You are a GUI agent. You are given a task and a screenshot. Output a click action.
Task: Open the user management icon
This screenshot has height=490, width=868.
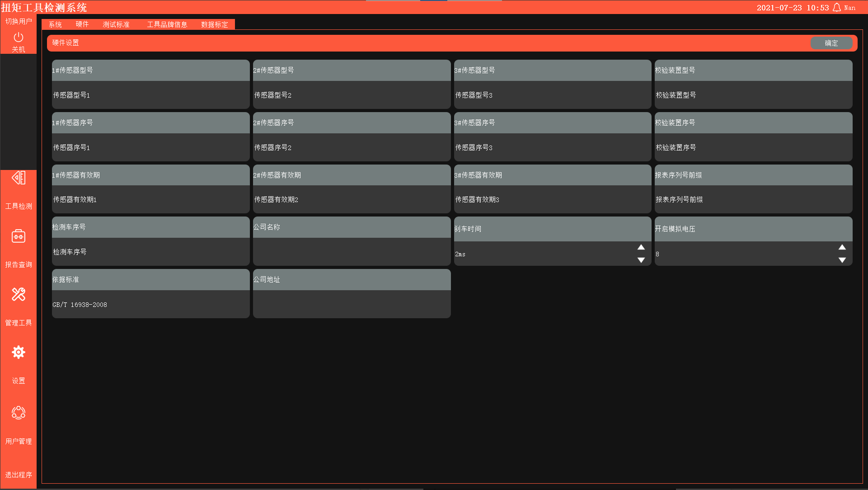pyautogui.click(x=19, y=412)
